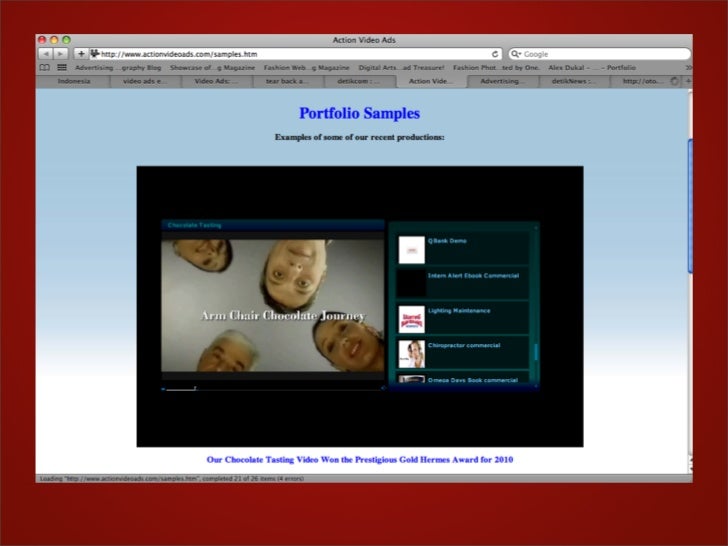Screen dimensions: 728x546
Task: Click the Chocolate Tasting player title bar
Action: coord(273,225)
